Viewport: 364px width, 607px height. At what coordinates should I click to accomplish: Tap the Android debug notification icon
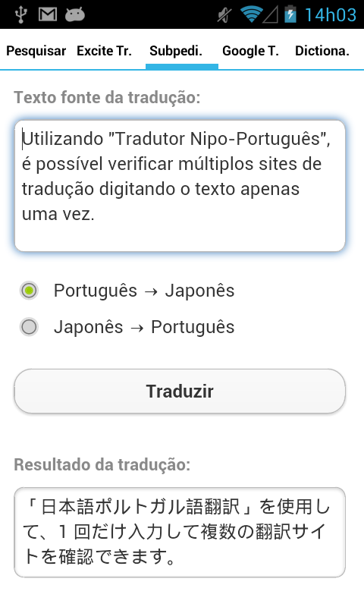(74, 15)
